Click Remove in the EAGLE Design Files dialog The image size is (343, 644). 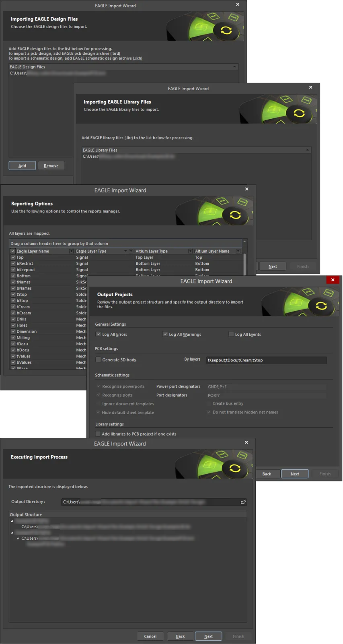point(51,166)
